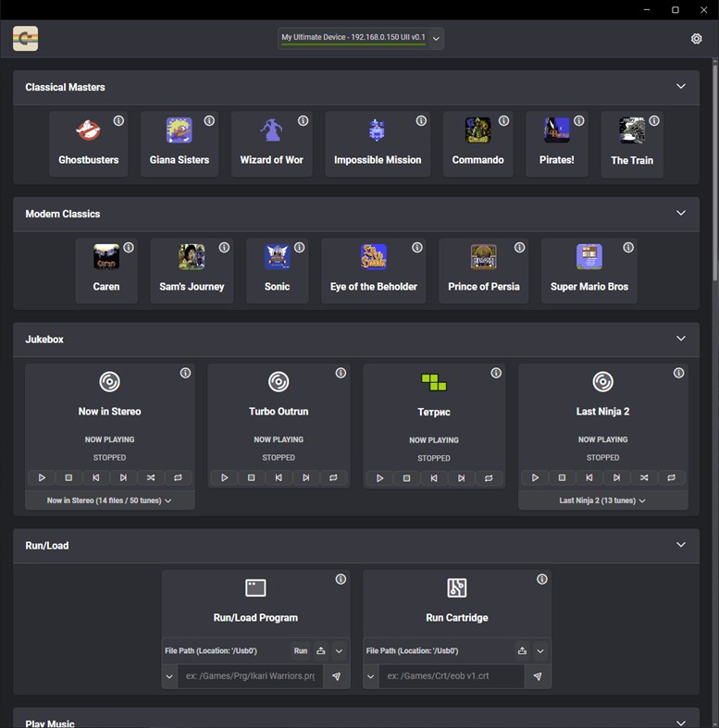Screen dimensions: 719x728
Task: Launch Pirates! game
Action: click(x=557, y=144)
